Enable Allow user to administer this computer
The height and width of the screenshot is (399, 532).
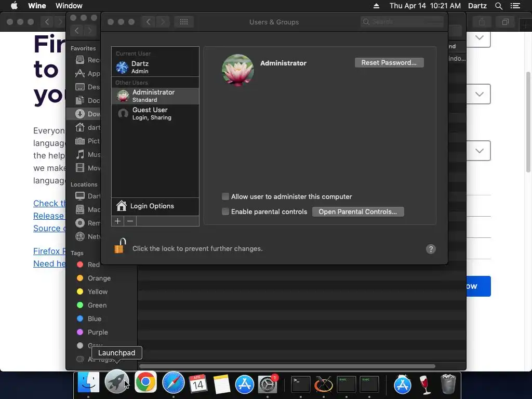225,196
